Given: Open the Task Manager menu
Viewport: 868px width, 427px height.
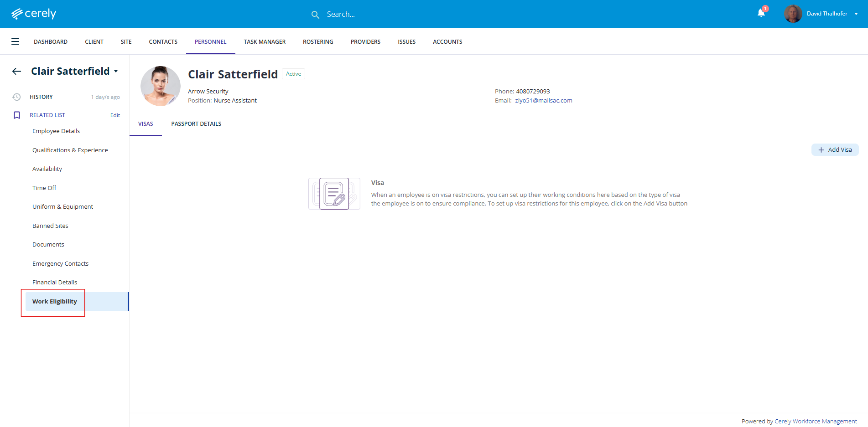Looking at the screenshot, I should pos(265,42).
